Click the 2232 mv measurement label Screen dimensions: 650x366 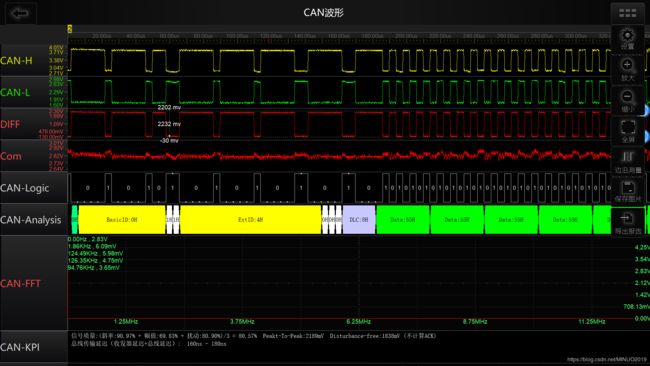169,124
